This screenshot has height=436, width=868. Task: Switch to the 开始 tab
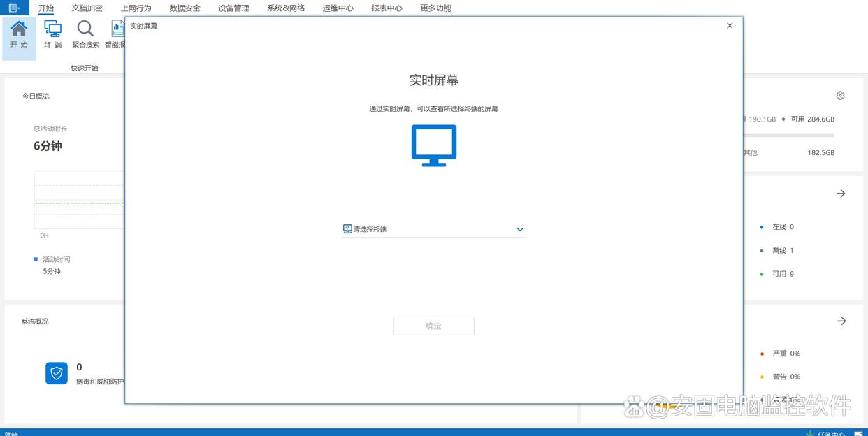pyautogui.click(x=46, y=8)
